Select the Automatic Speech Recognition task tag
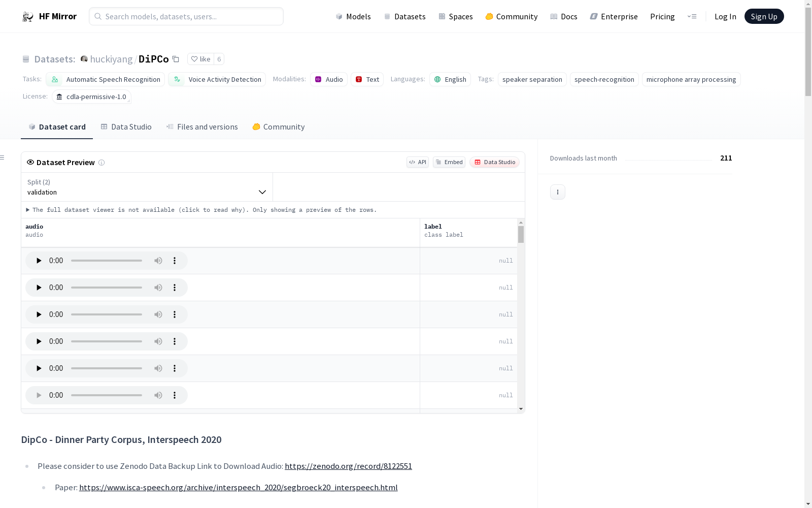Viewport: 812px width, 508px height. pyautogui.click(x=106, y=79)
